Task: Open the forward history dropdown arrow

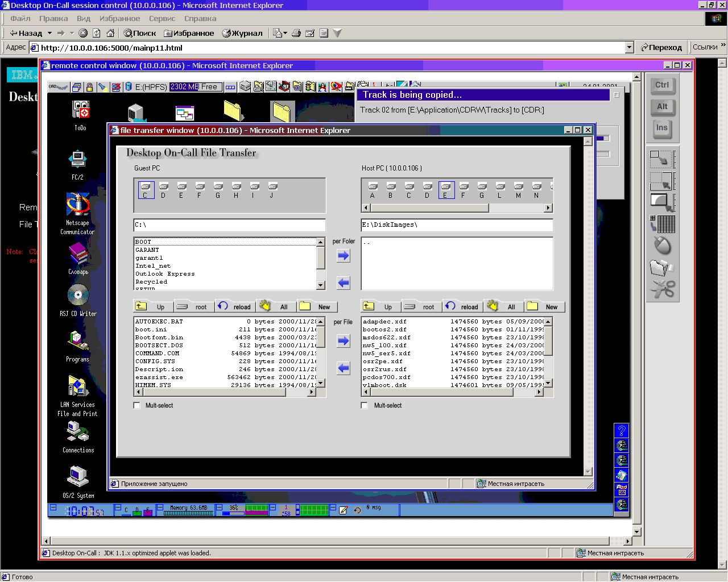Action: click(72, 33)
